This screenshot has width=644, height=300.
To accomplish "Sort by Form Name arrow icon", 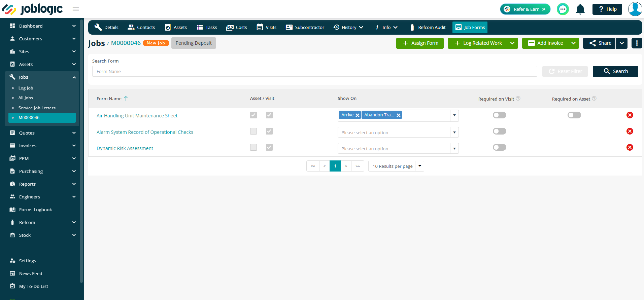I will (126, 99).
